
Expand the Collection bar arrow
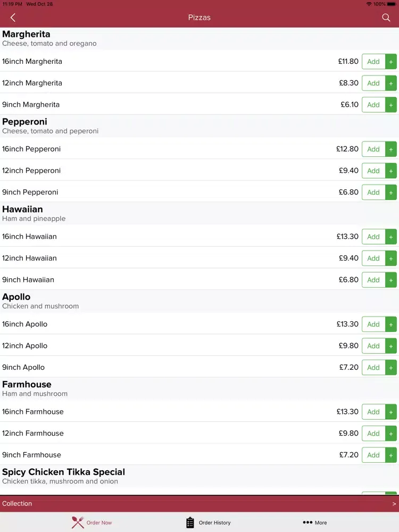pos(394,504)
